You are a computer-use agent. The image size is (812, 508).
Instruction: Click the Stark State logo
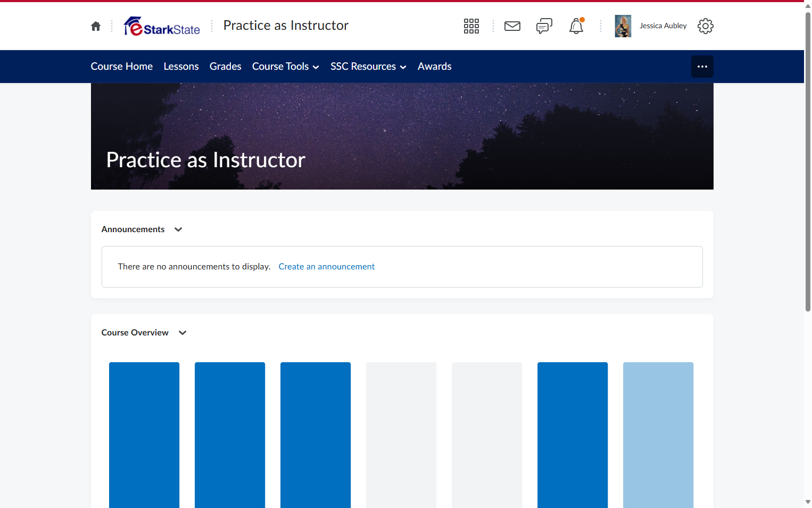tap(162, 26)
